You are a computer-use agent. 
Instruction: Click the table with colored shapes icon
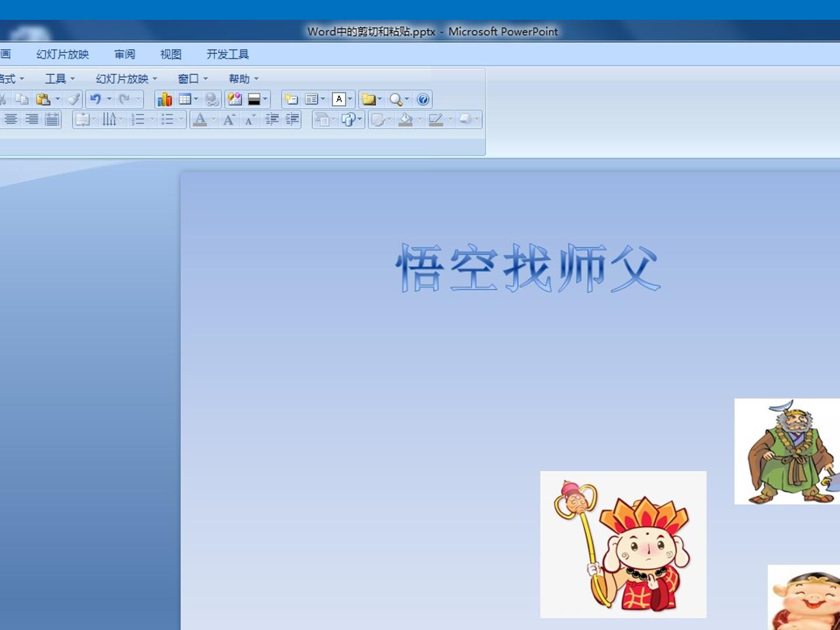click(235, 99)
